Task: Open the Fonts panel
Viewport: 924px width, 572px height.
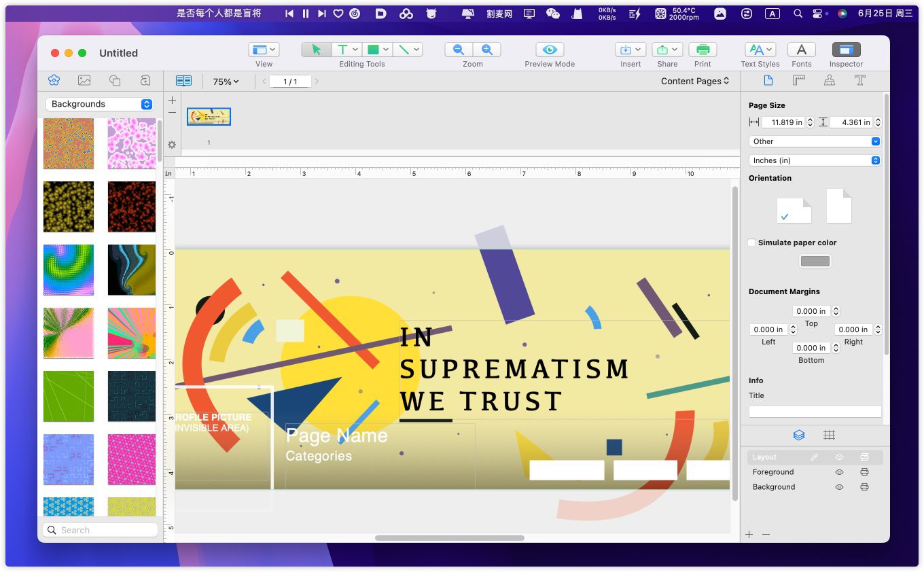Action: click(801, 50)
